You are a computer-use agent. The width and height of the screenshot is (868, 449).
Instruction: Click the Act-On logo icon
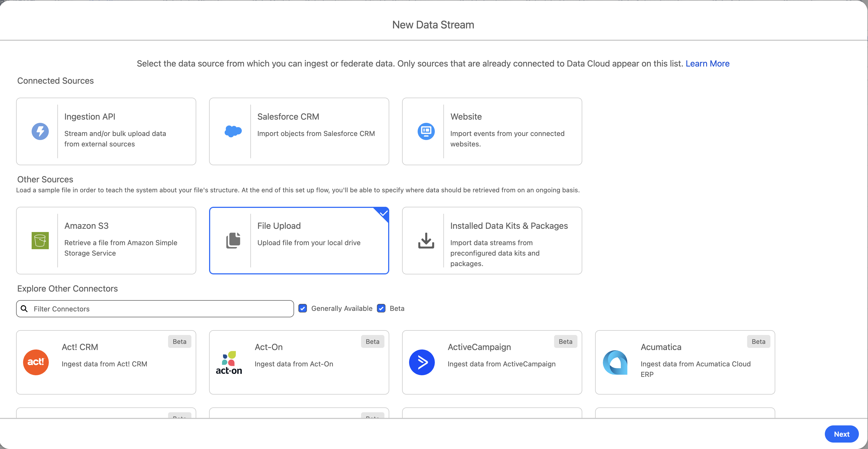229,362
